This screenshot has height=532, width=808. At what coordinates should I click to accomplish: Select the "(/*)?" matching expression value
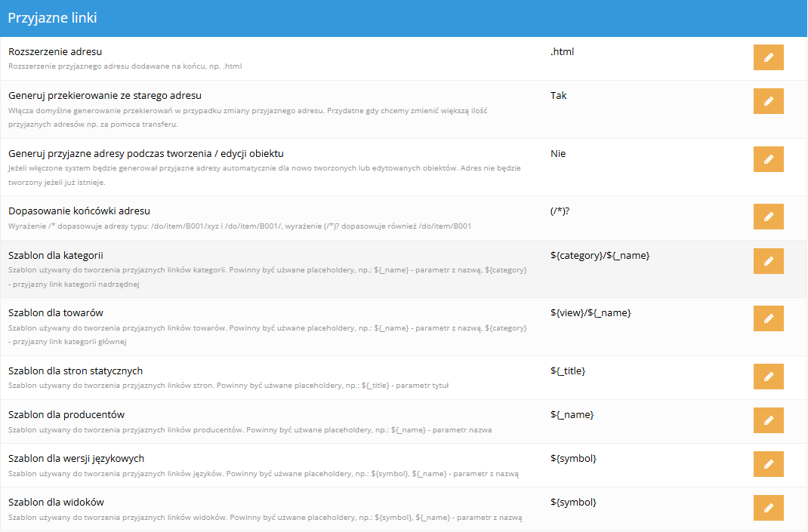coord(560,211)
